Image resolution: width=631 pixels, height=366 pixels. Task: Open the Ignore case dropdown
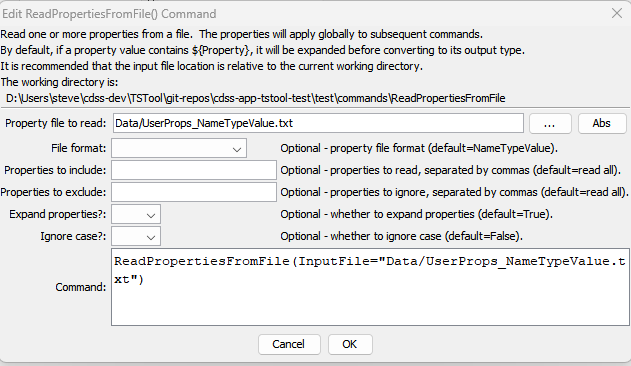[x=136, y=236]
